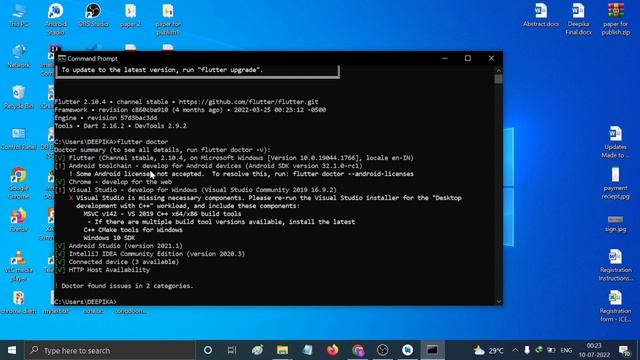Screen dimensions: 640x360
Task: Select the sign.jpg desktop file
Action: click(x=616, y=224)
